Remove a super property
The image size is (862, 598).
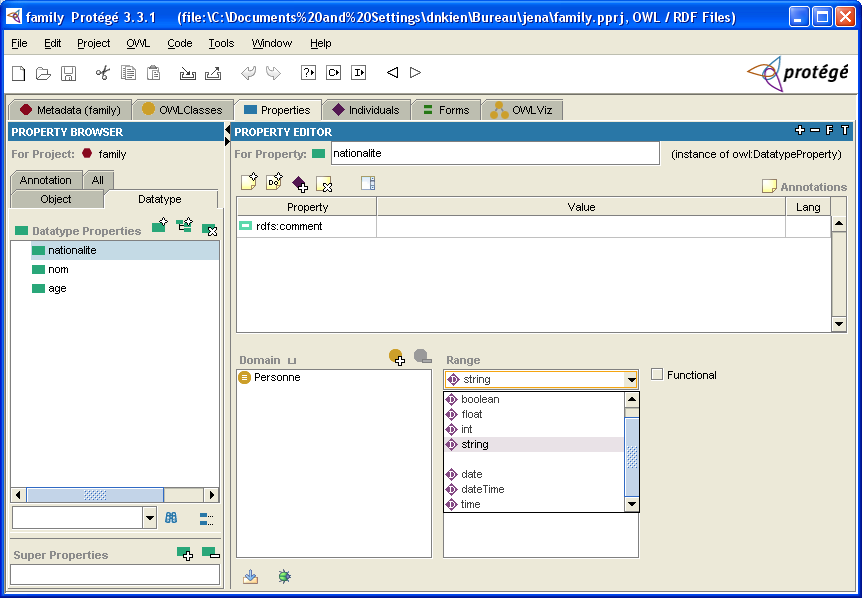pos(211,553)
